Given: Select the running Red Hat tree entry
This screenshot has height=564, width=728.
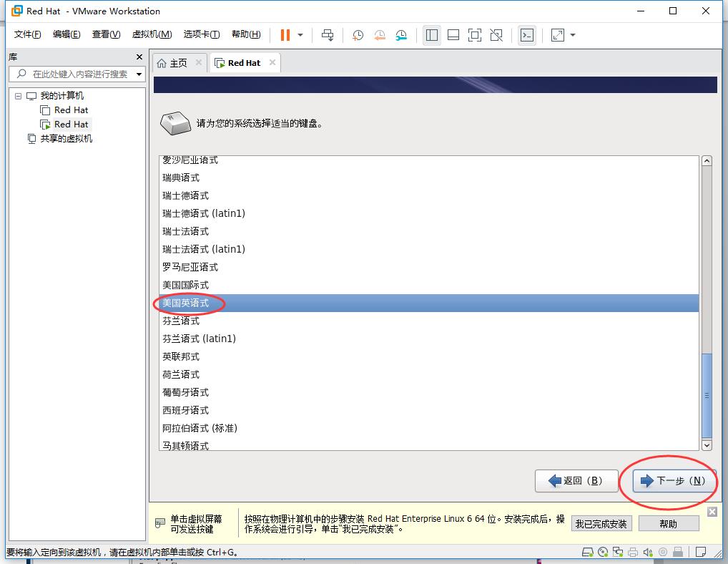Looking at the screenshot, I should pos(71,125).
